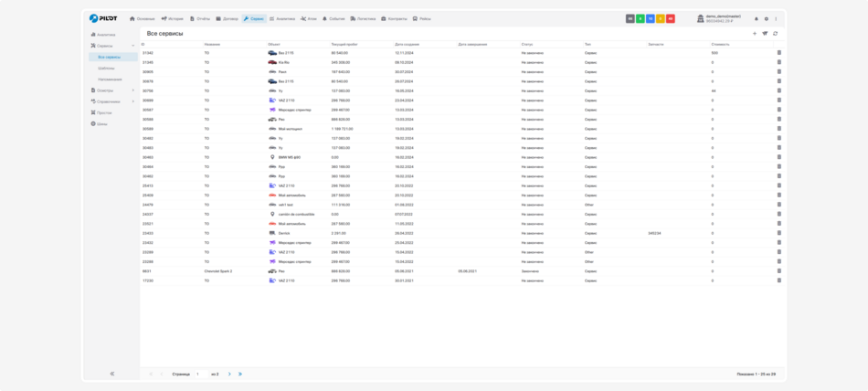Go to the next page of results

(229, 374)
